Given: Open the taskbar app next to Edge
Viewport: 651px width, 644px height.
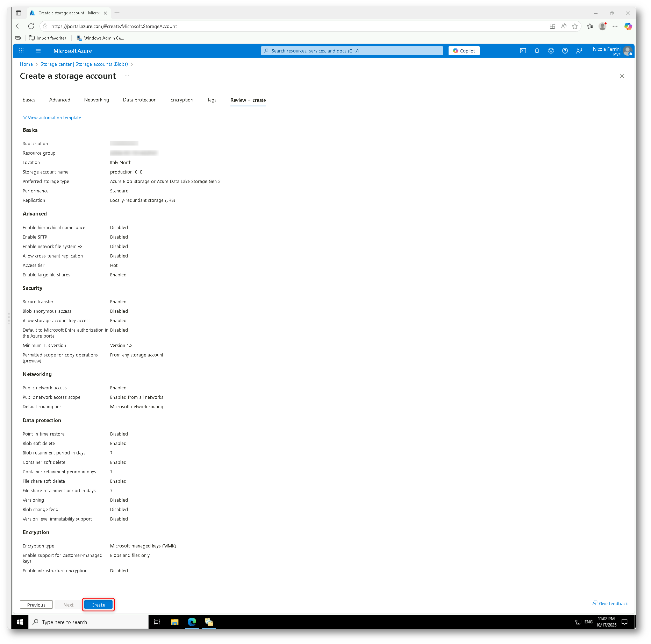Looking at the screenshot, I should (209, 622).
